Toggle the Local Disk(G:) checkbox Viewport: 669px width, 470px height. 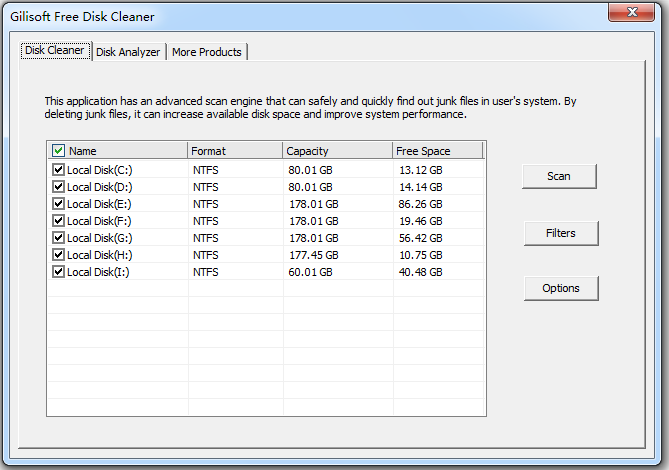pos(58,238)
